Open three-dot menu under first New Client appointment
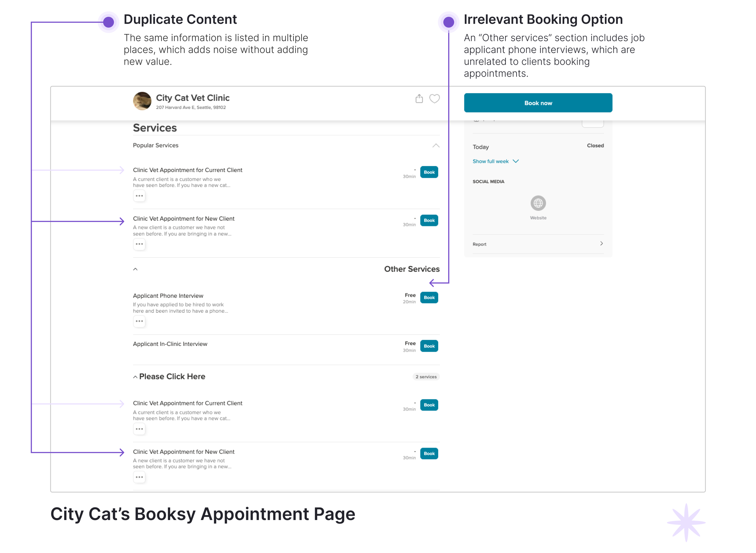 pos(139,244)
